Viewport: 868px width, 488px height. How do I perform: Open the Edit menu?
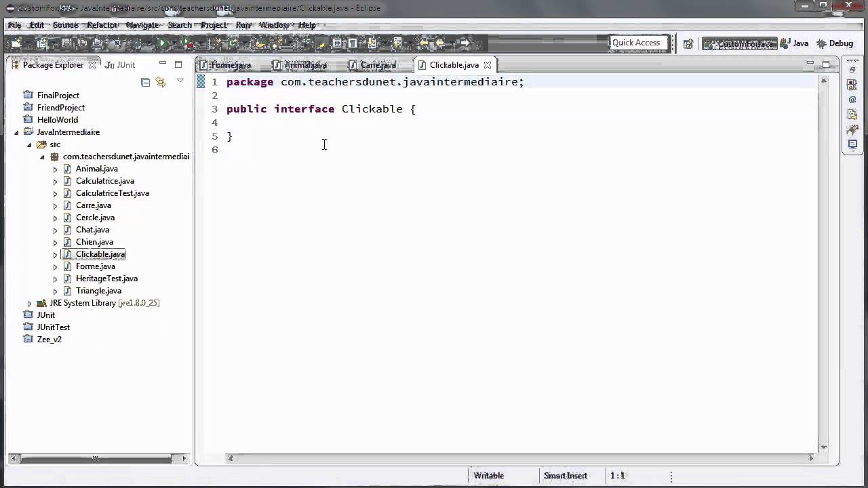tap(37, 25)
